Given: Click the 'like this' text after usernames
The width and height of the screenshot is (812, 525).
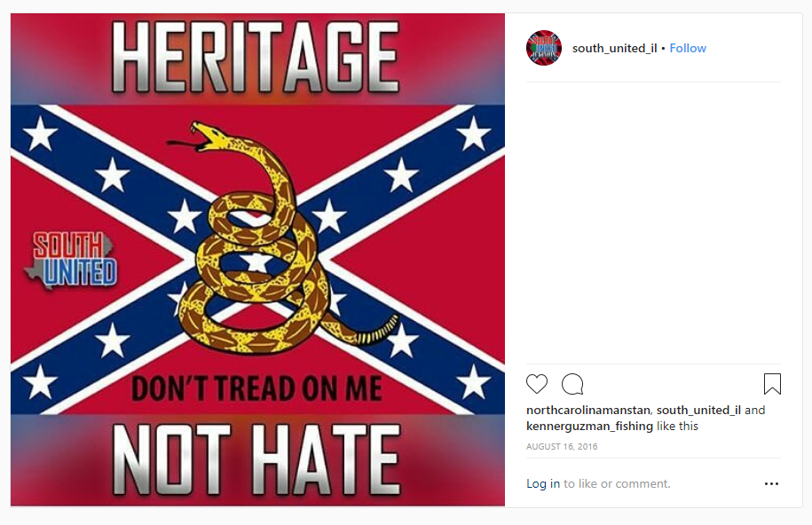Looking at the screenshot, I should tap(677, 426).
